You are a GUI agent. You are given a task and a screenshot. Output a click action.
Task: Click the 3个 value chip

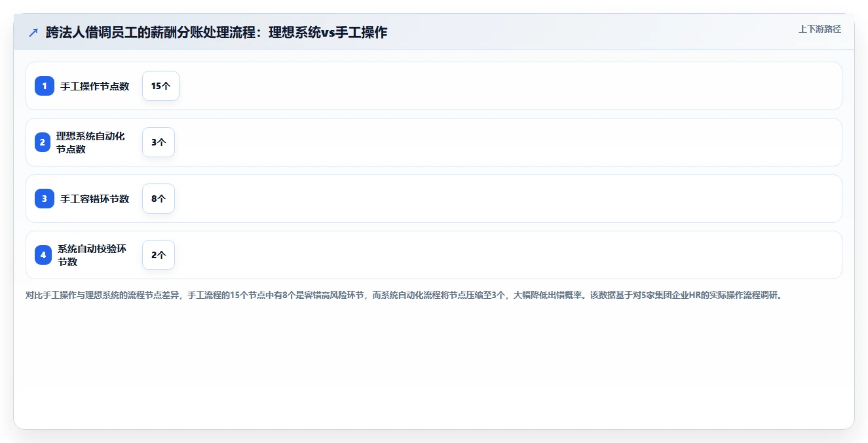[159, 142]
